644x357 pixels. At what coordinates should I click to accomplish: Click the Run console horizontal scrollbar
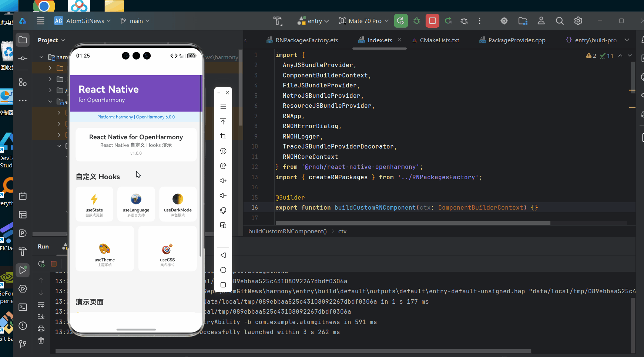[293, 351]
